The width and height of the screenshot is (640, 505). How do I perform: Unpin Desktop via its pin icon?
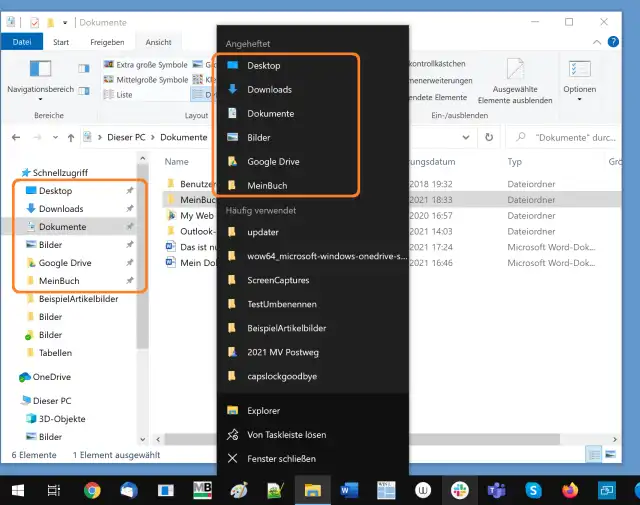129,190
